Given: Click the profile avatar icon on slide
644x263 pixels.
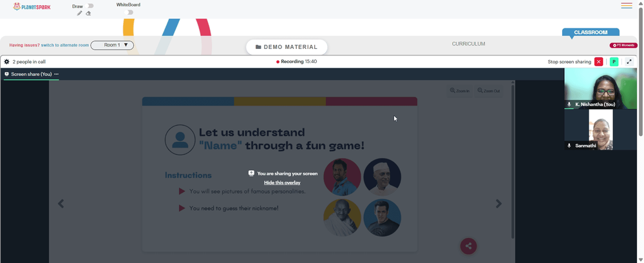Looking at the screenshot, I should click(180, 140).
